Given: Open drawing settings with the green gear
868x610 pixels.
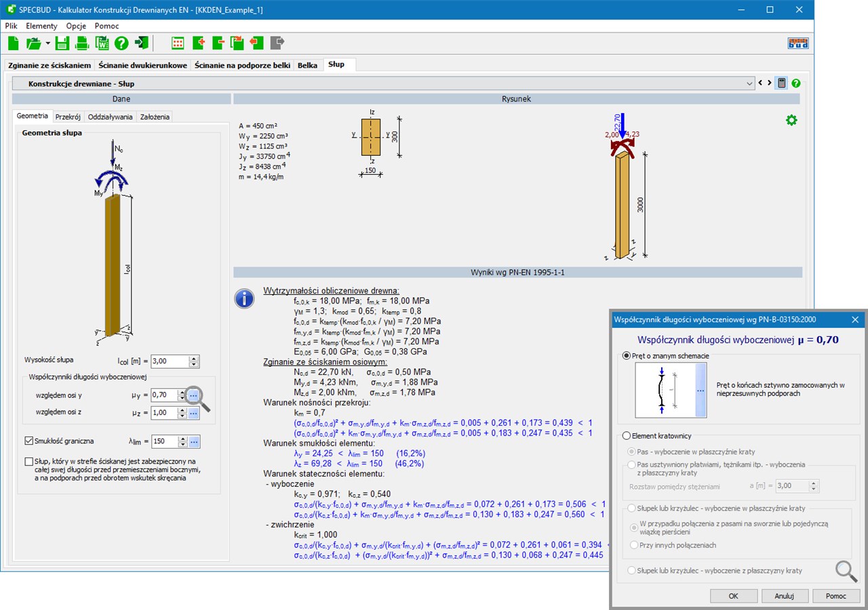Looking at the screenshot, I should [791, 120].
